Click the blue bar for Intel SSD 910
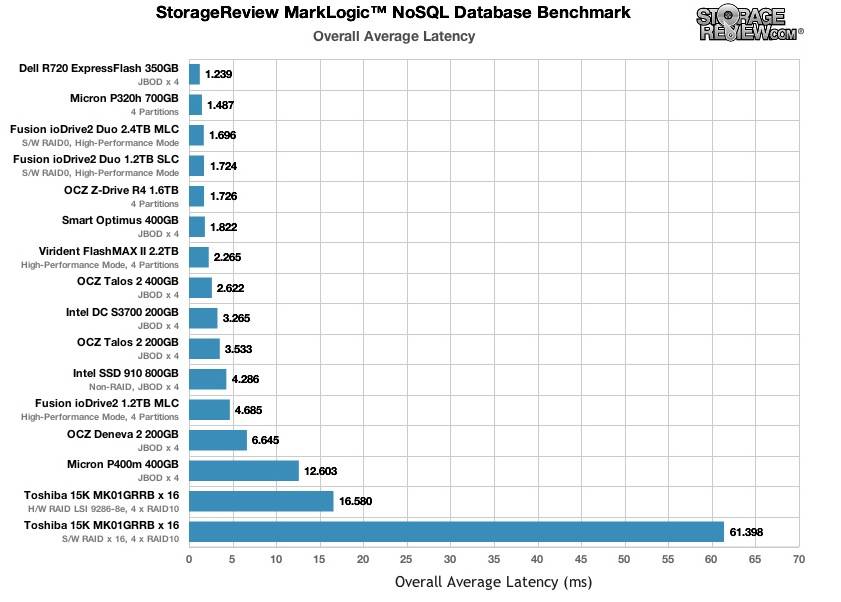The height and width of the screenshot is (602, 841). (x=208, y=379)
